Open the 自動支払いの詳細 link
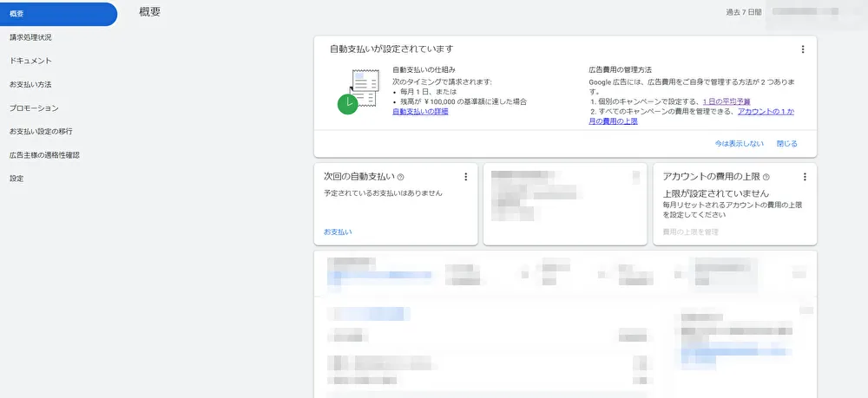 click(x=420, y=111)
